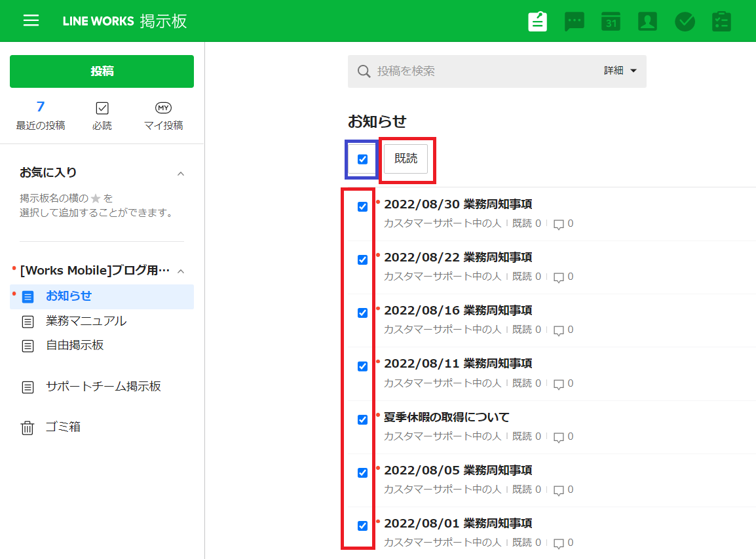Open the tasks checkmark circle icon
756x559 pixels.
click(x=685, y=21)
